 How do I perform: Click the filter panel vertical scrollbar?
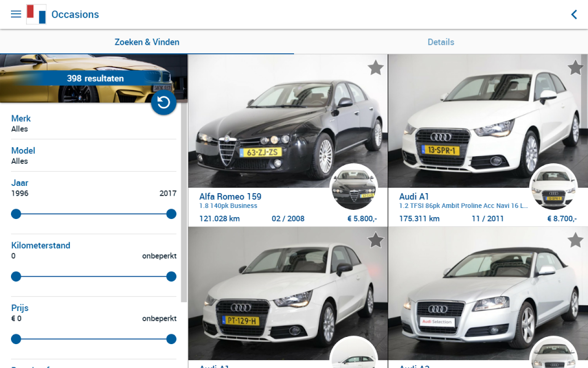pyautogui.click(x=184, y=202)
